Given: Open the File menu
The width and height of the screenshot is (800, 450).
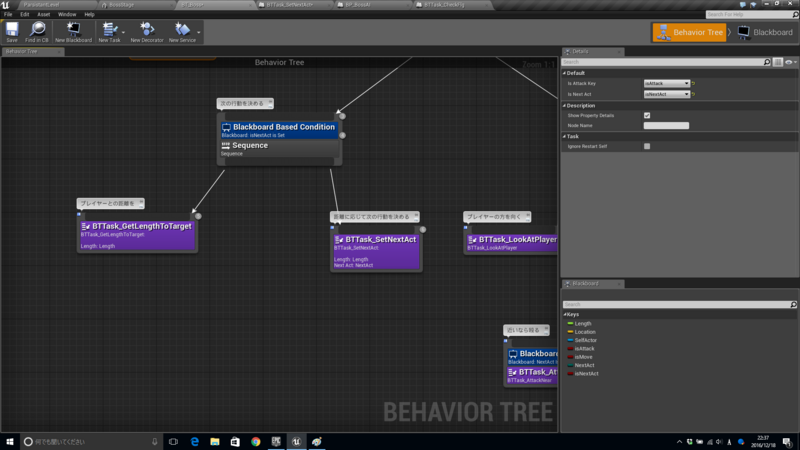Looking at the screenshot, I should point(8,14).
